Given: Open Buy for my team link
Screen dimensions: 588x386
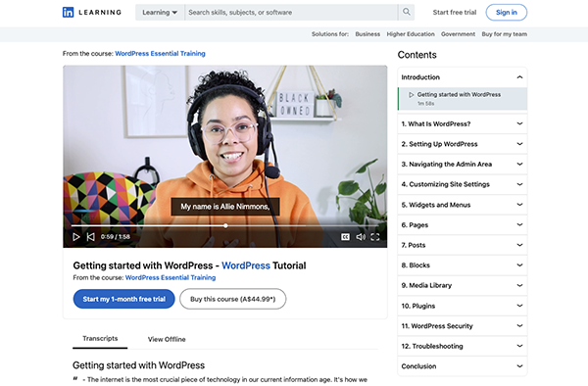Looking at the screenshot, I should pos(505,34).
